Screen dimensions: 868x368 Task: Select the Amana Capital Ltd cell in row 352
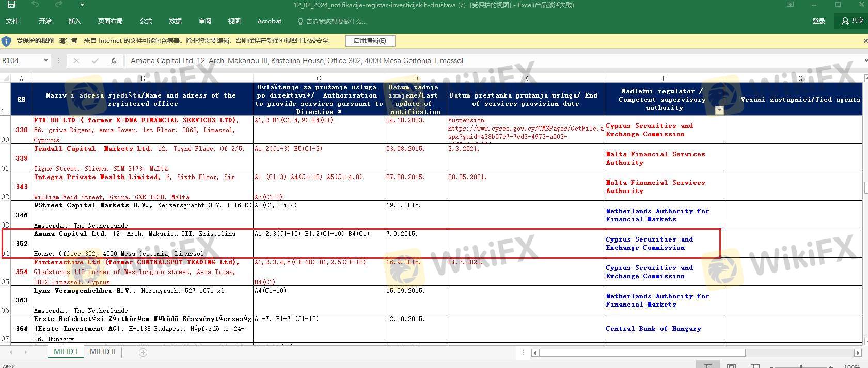(143, 243)
